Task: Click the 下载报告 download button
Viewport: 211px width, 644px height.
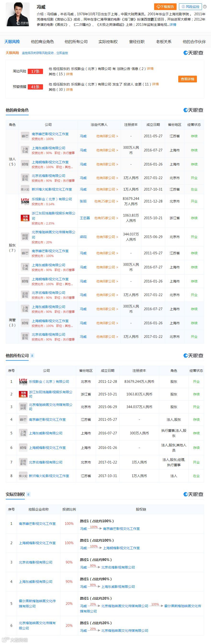Action: coord(165,7)
